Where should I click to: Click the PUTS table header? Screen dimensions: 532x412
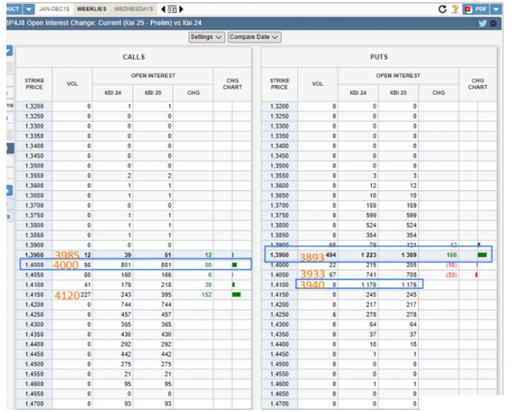tap(379, 57)
